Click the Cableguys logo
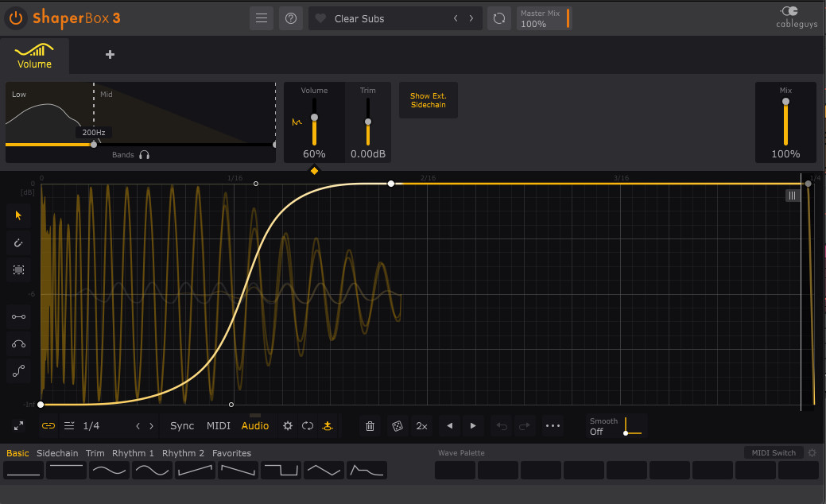 pos(797,17)
